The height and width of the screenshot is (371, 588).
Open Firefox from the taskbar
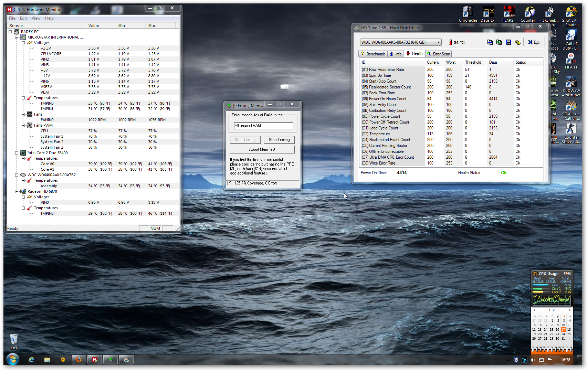pos(79,360)
